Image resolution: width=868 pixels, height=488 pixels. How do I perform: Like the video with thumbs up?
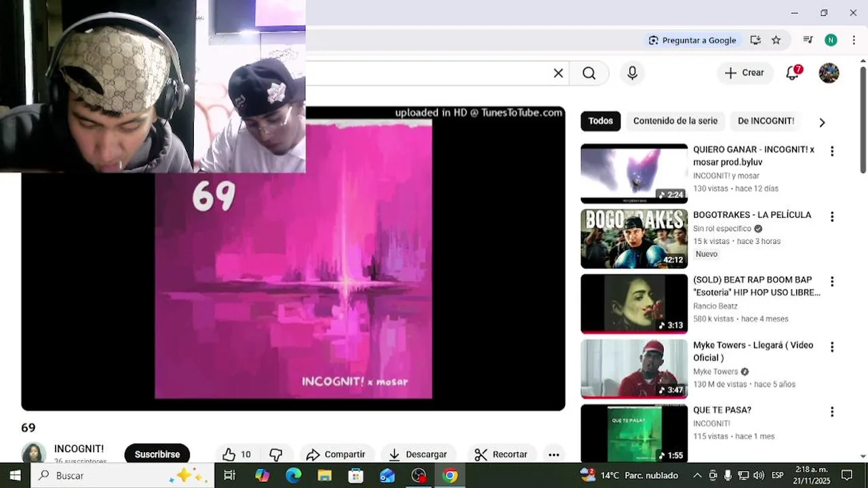236,454
